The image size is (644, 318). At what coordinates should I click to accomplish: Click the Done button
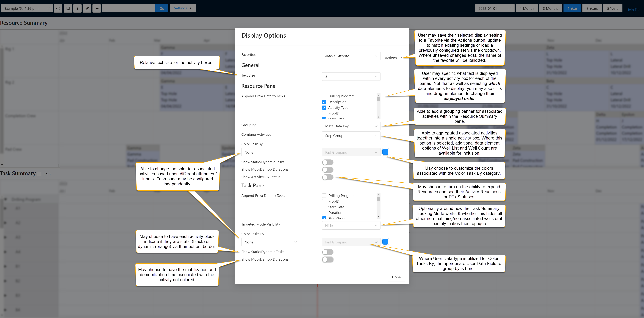click(396, 277)
